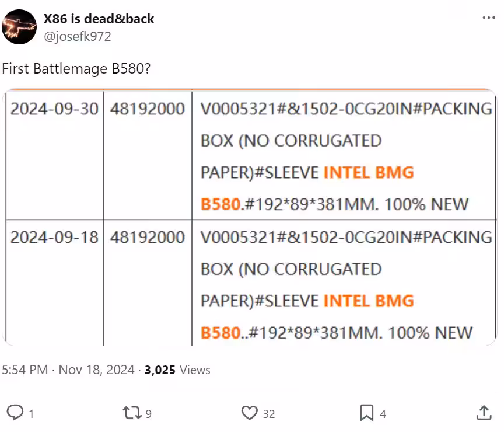Click the reply speech bubble icon
Screen dimensions: 504x432
[x=16, y=413]
